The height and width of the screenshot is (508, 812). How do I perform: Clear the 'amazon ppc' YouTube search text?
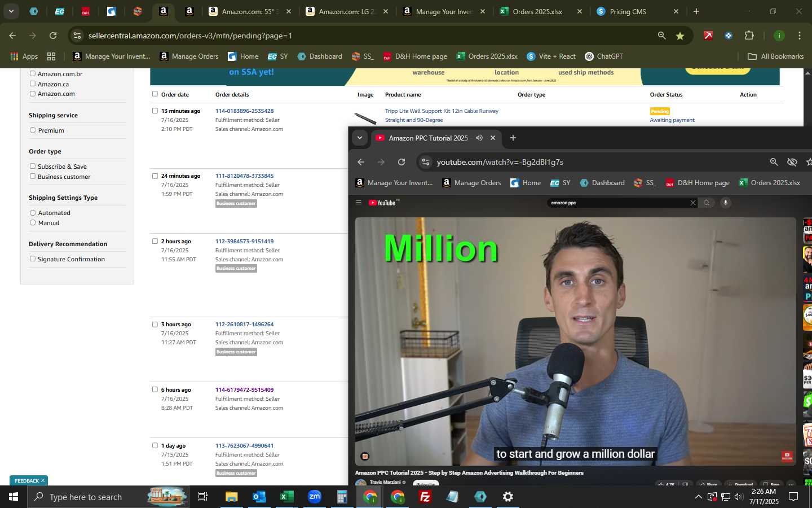[x=693, y=203]
